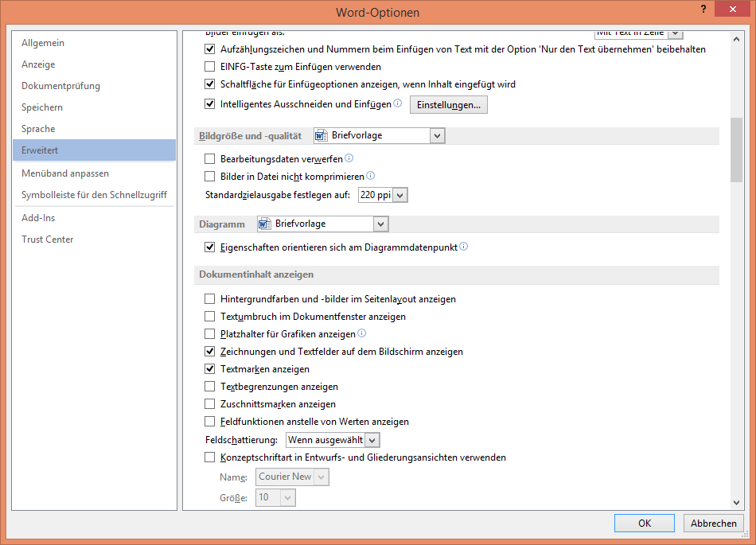This screenshot has width=756, height=545.
Task: Click Word document icon in Bildgröße dropdown
Action: (321, 136)
